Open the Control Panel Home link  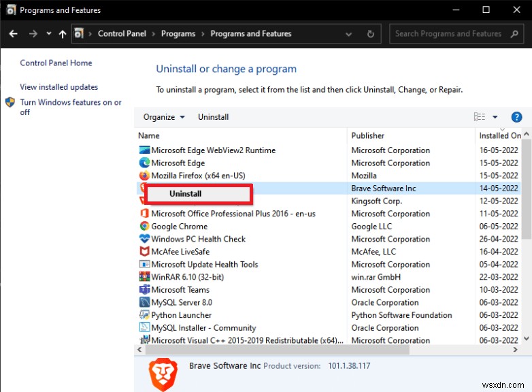56,63
